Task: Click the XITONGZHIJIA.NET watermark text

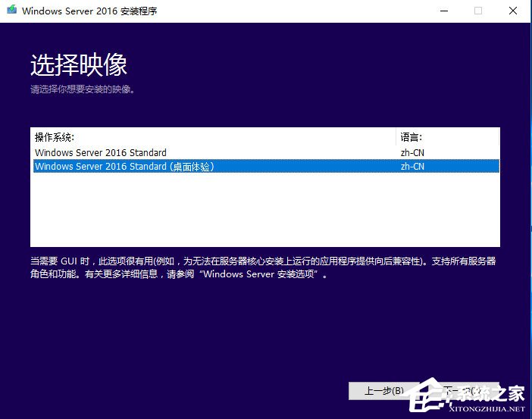Action: coord(487,408)
